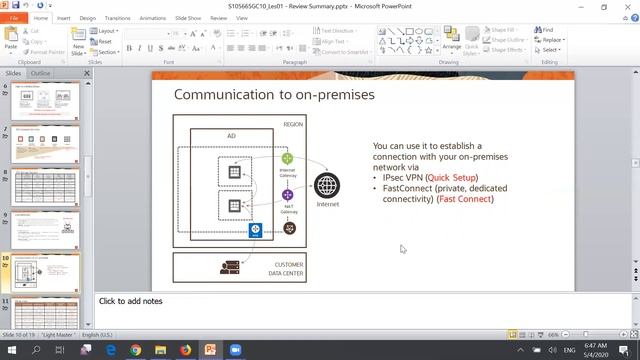640x360 pixels.
Task: Select the Oval shape in gallery
Action: coord(419,31)
